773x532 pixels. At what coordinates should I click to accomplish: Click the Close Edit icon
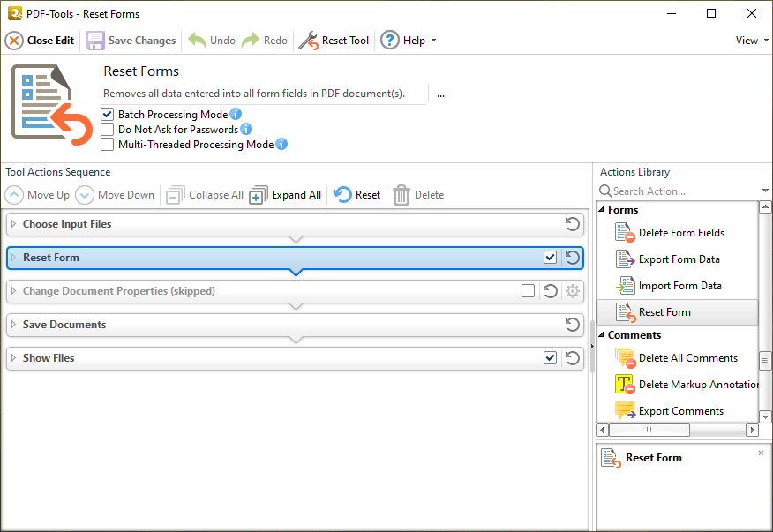[14, 41]
